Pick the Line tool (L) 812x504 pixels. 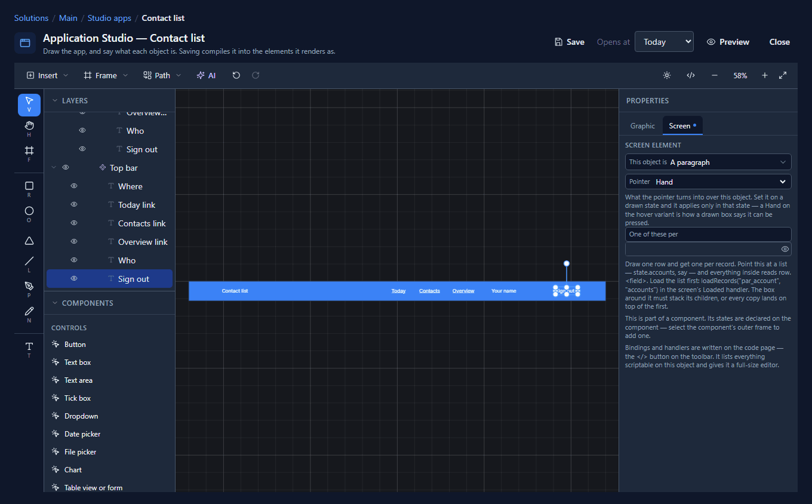29,265
